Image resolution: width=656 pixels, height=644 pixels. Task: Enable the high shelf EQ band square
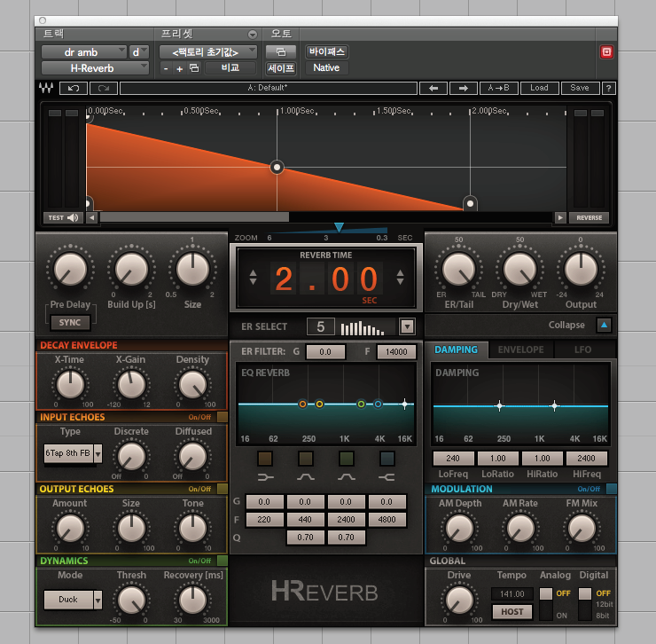tap(387, 459)
